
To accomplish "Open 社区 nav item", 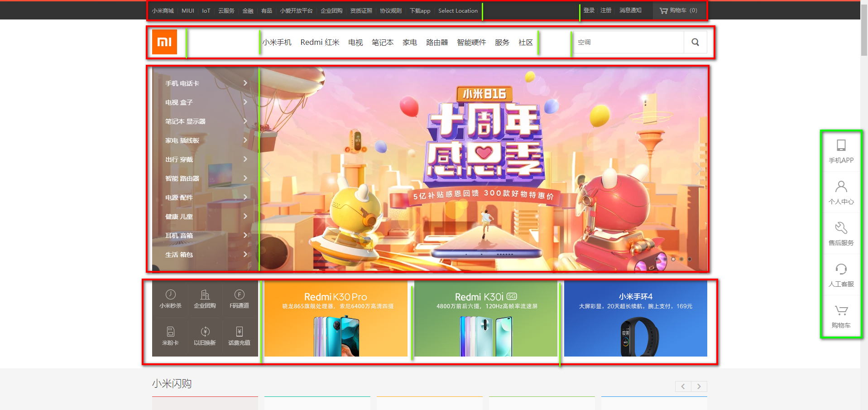I will coord(526,42).
